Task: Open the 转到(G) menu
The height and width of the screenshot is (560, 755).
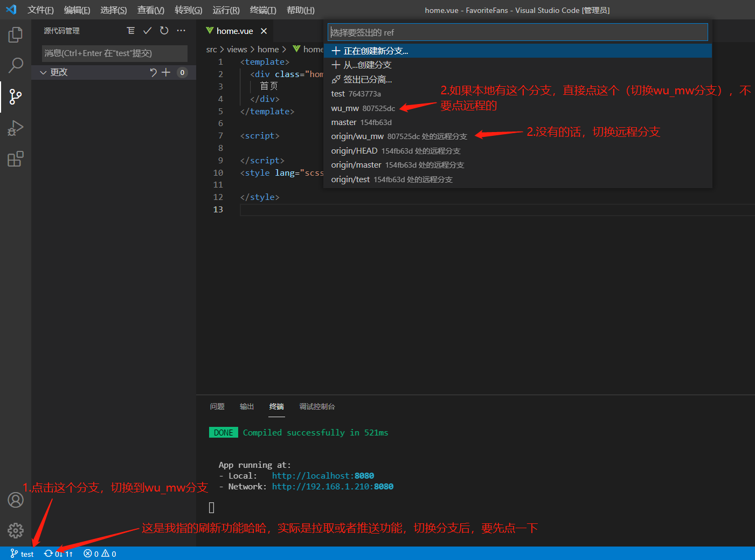Action: point(189,10)
